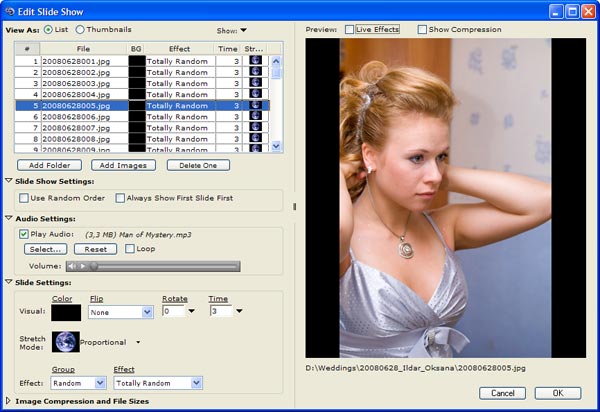
Task: Click into the Rotate input field
Action: pyautogui.click(x=174, y=311)
